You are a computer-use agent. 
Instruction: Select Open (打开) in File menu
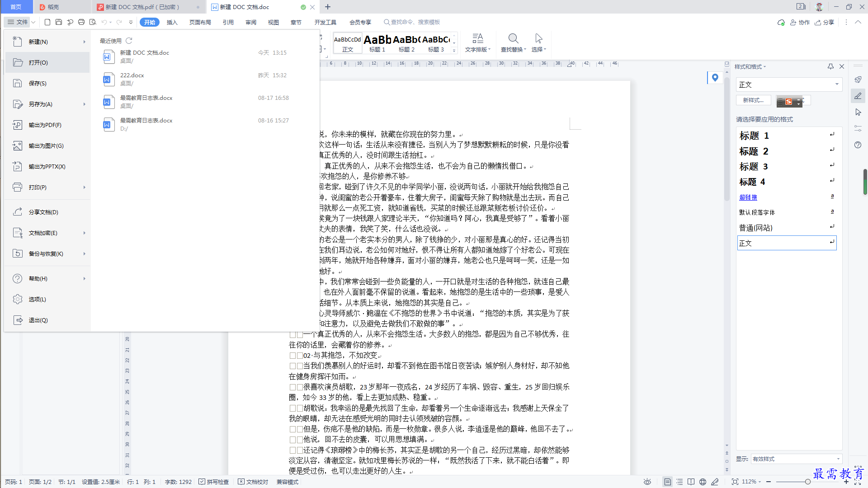point(47,62)
